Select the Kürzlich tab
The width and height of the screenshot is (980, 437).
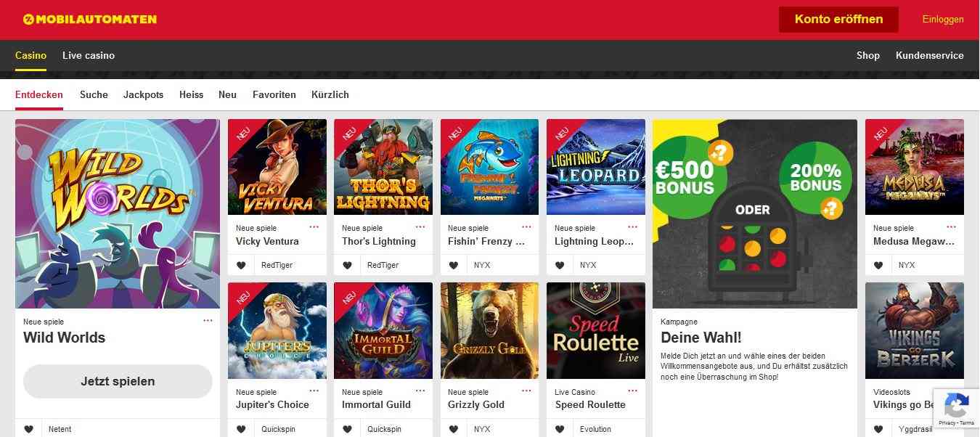(330, 94)
